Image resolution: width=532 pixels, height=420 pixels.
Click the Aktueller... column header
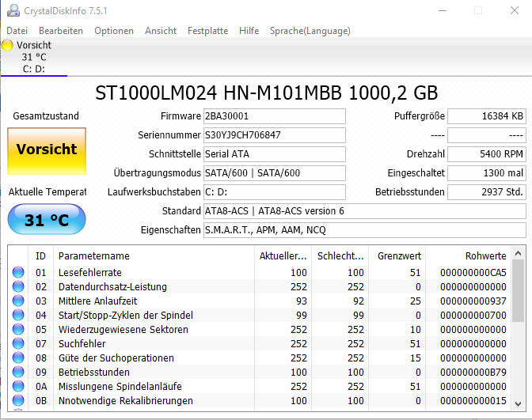(283, 256)
